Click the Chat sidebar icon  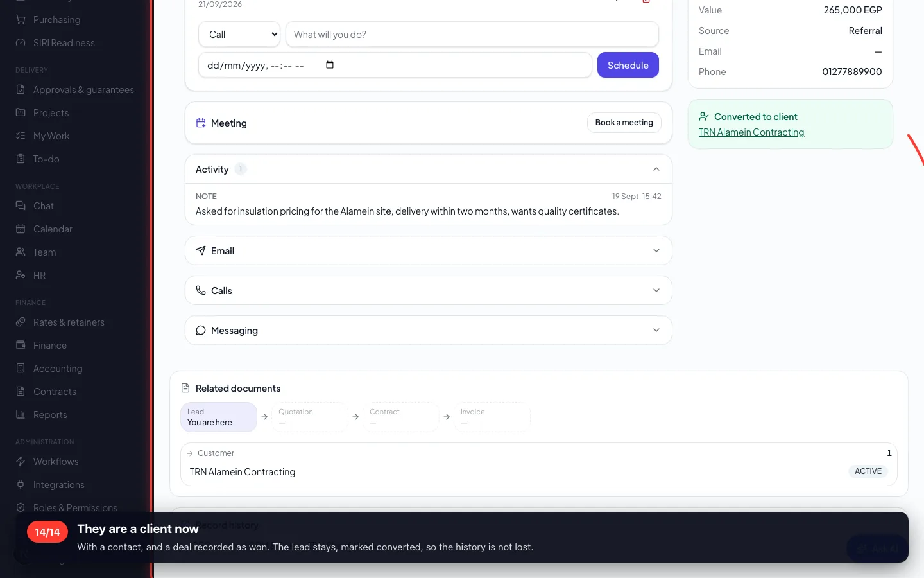(21, 206)
